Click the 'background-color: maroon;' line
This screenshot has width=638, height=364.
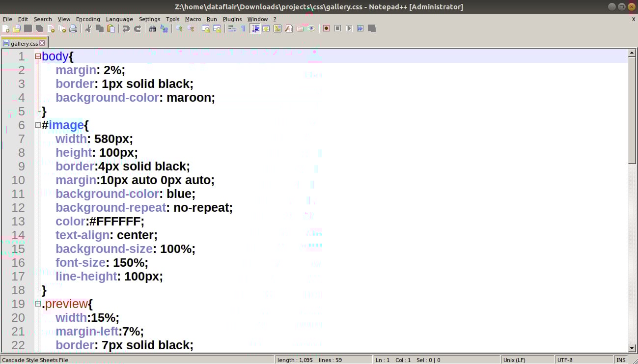[x=136, y=98]
